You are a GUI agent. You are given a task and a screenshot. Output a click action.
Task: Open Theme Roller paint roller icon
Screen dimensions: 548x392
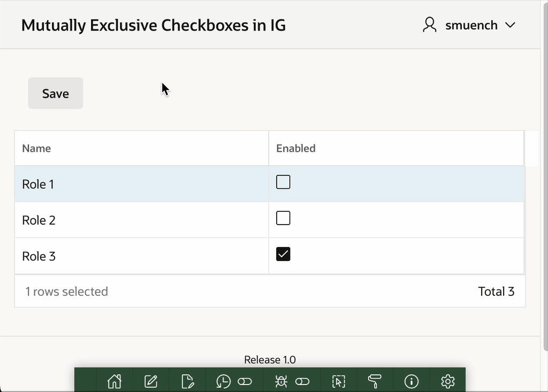click(375, 381)
